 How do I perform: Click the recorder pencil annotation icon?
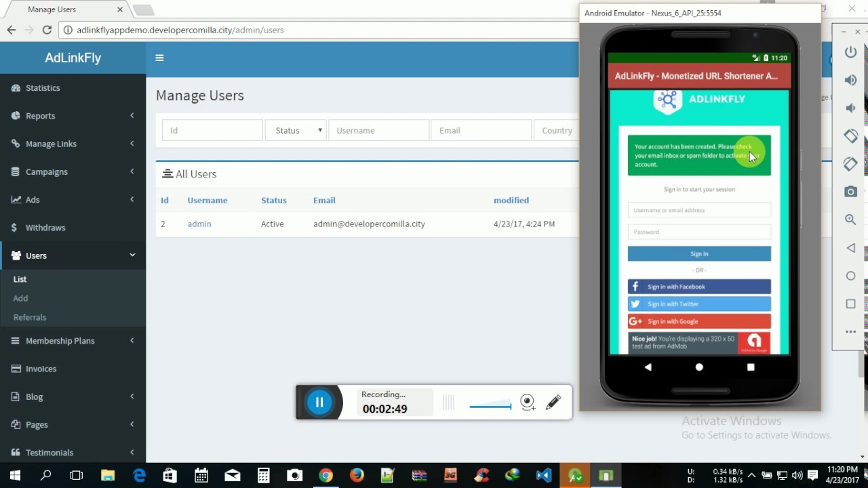[x=553, y=402]
